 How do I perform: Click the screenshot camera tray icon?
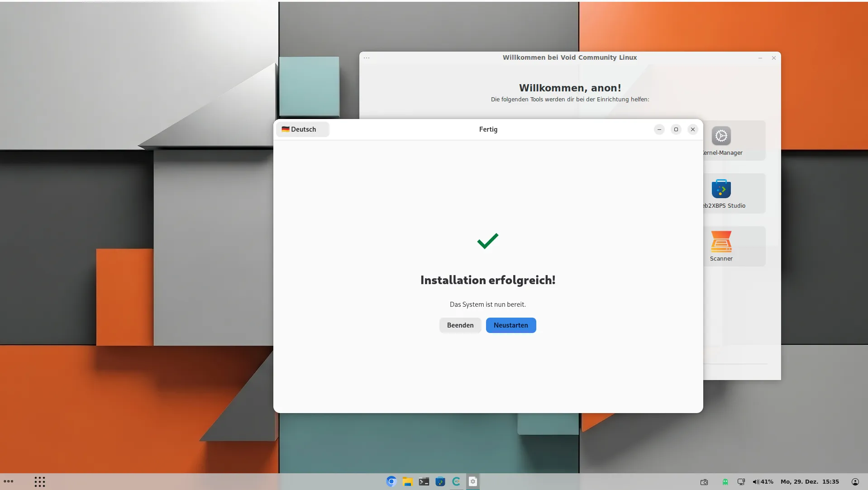click(x=704, y=482)
